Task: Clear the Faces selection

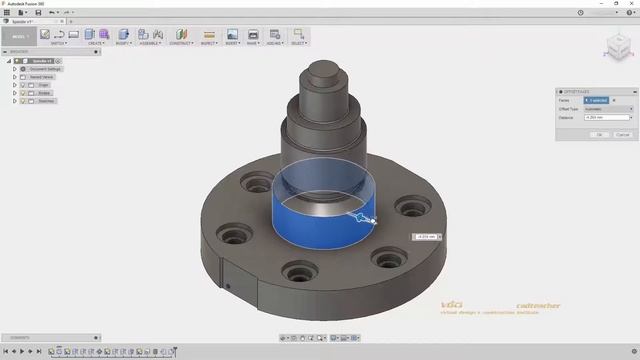Action: pos(614,100)
